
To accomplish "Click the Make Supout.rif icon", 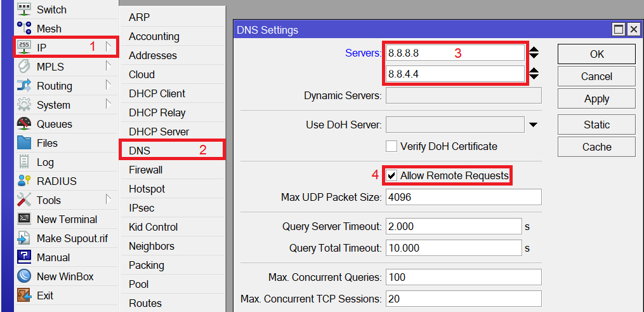I will tap(24, 238).
